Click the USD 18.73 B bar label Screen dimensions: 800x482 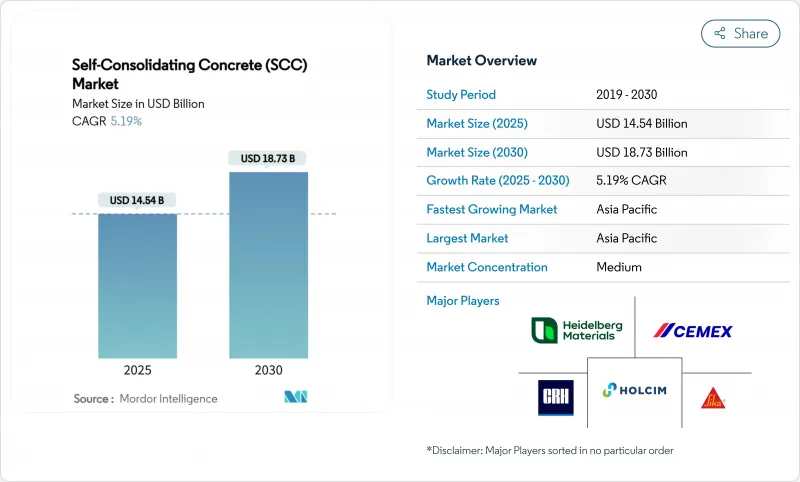pos(268,158)
